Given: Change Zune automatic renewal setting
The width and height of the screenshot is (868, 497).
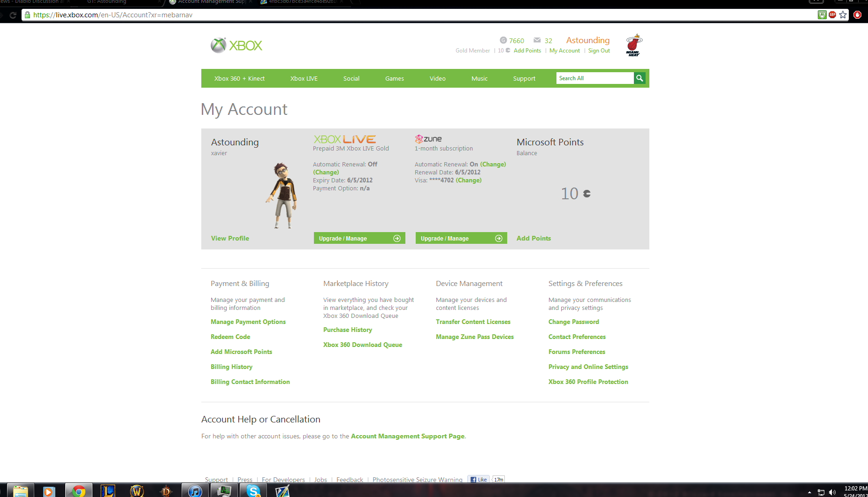Looking at the screenshot, I should pos(493,164).
